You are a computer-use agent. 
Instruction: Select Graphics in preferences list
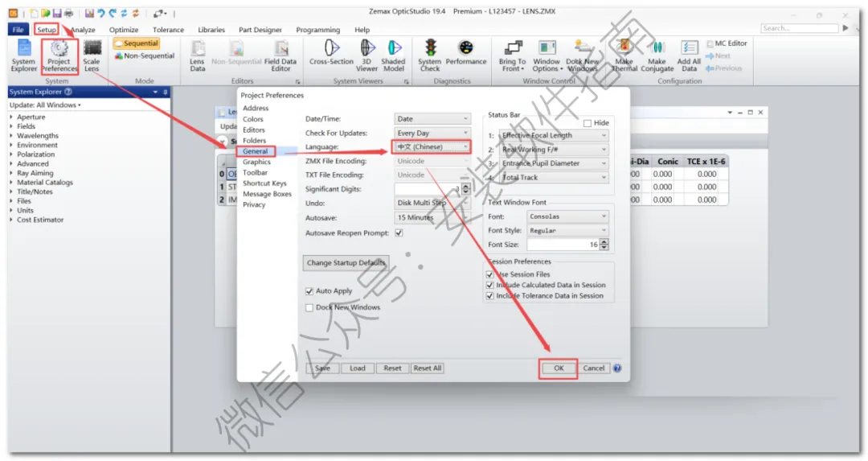[x=257, y=163]
